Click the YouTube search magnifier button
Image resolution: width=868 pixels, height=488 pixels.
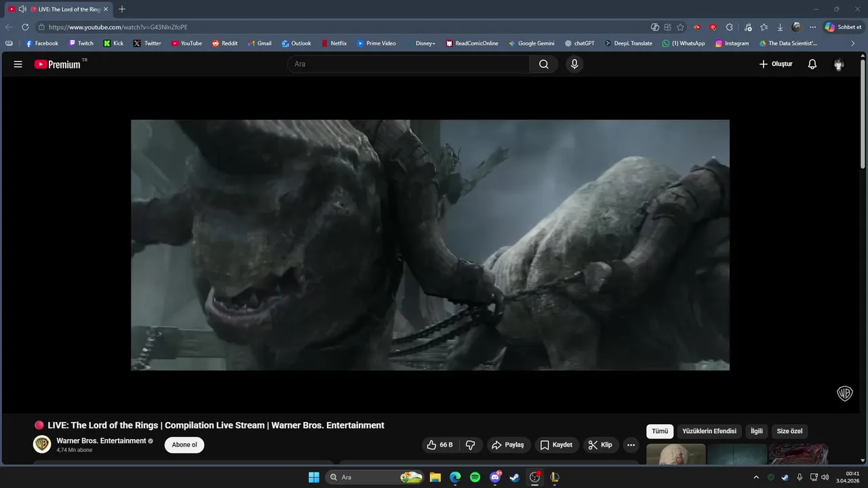click(x=544, y=64)
